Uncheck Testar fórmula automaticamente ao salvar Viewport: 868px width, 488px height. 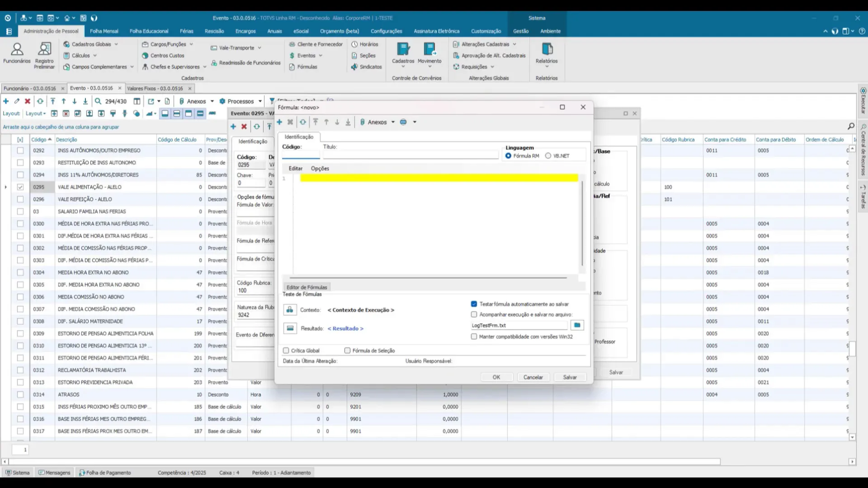(x=474, y=304)
